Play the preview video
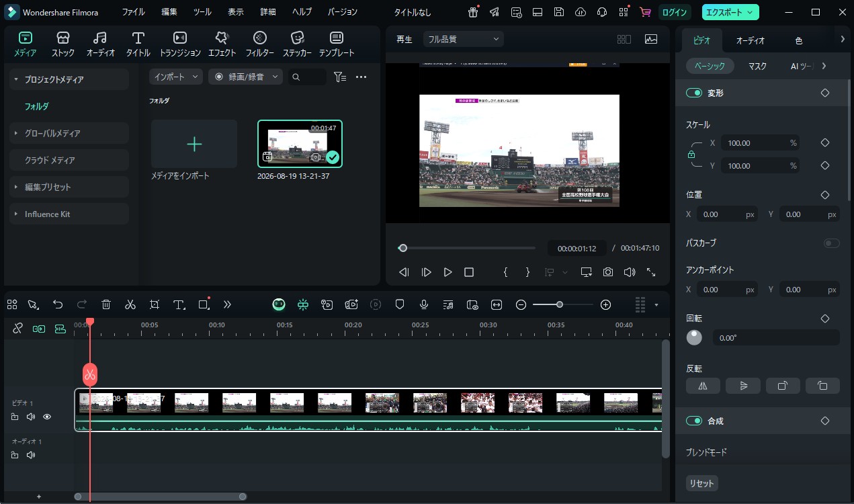This screenshot has width=854, height=504. point(447,272)
